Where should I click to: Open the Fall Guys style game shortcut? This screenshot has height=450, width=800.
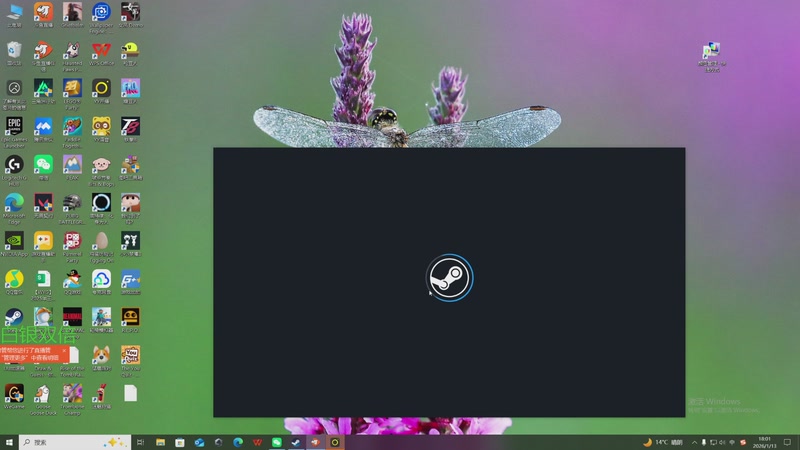click(131, 92)
